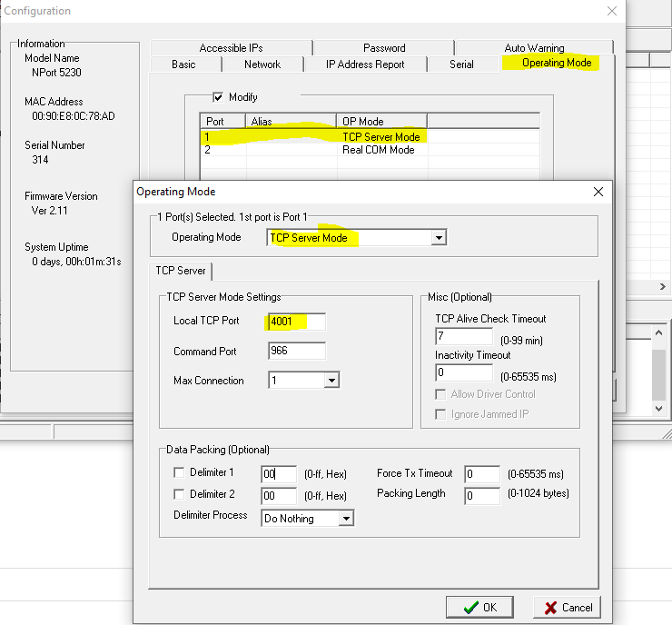Click the Local TCP Port field
This screenshot has height=625, width=672.
296,322
